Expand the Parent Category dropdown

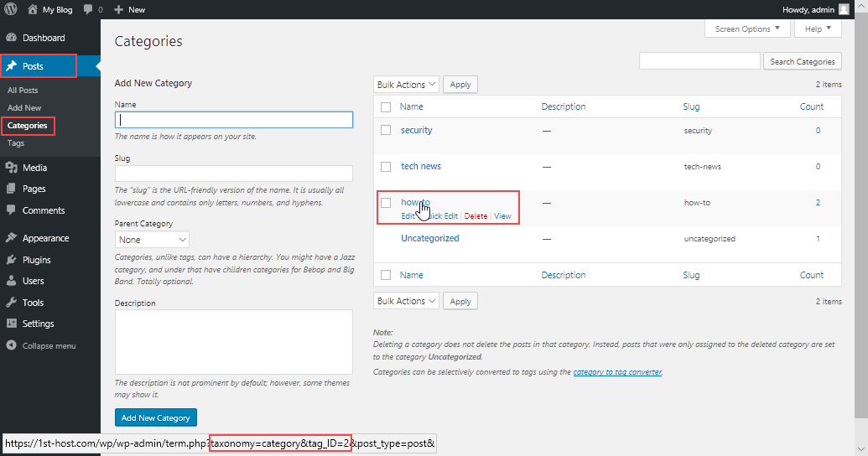coord(152,240)
